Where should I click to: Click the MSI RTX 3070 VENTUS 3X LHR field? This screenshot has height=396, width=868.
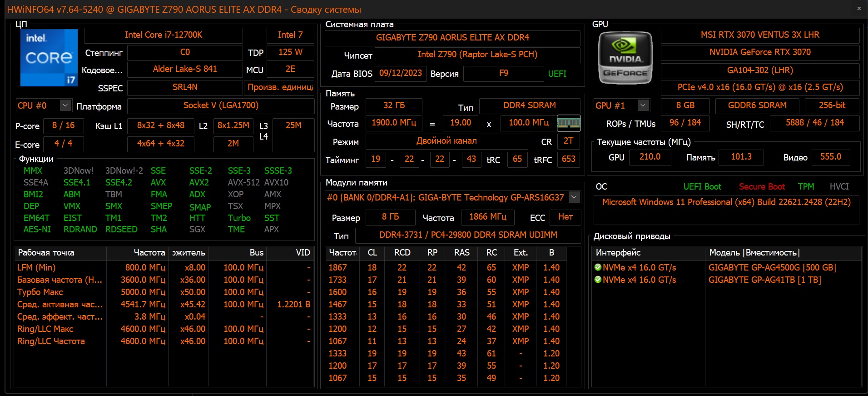click(759, 35)
